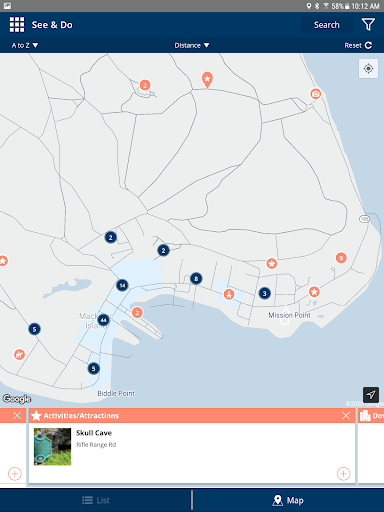Tap the black navigation arrow button

[x=371, y=395]
